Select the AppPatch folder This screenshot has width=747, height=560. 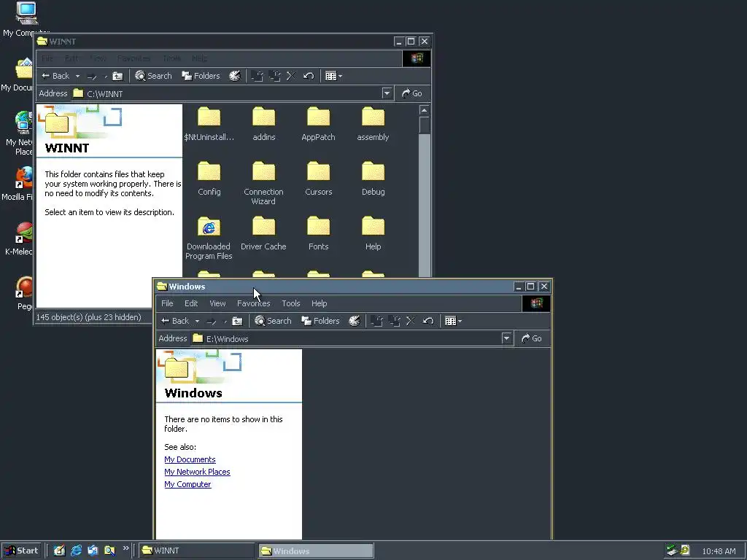click(318, 124)
